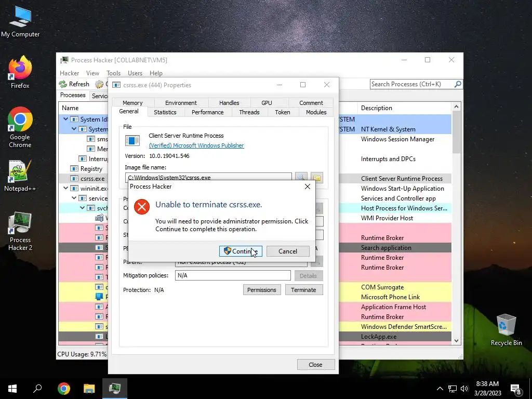Viewport: 532px width, 399px height.
Task: Switch to the Modules tab
Action: pos(316,112)
